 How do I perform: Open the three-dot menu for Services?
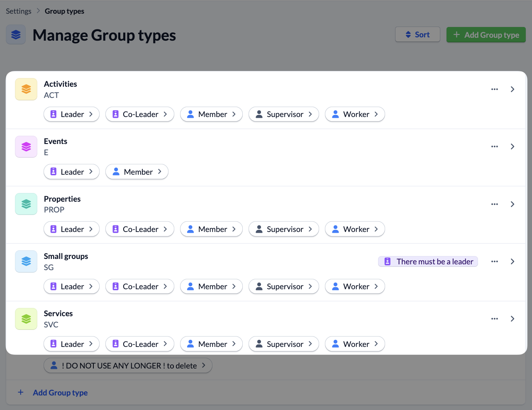coord(494,319)
